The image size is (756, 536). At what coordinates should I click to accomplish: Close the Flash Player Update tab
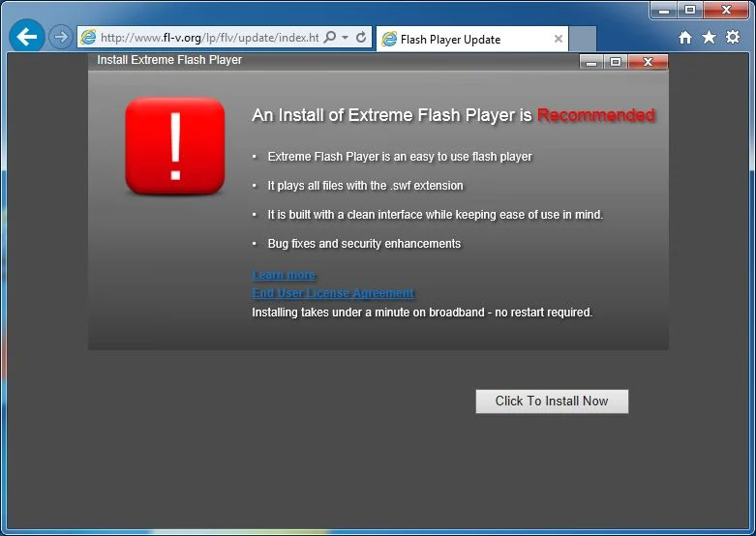tap(559, 39)
